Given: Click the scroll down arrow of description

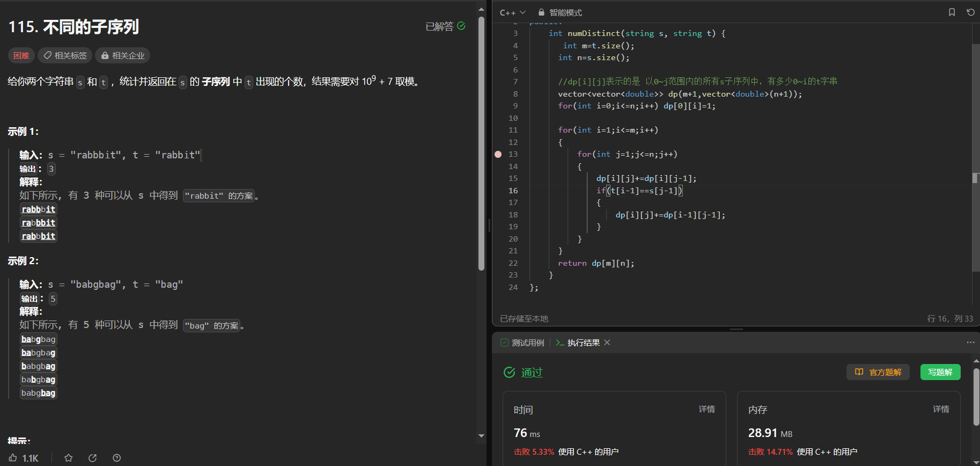Looking at the screenshot, I should coord(481,435).
